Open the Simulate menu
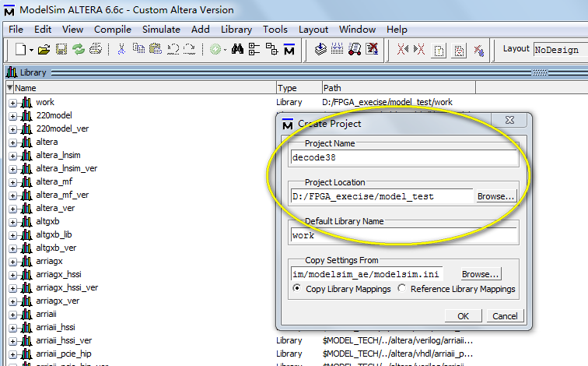The width and height of the screenshot is (588, 366). tap(161, 30)
